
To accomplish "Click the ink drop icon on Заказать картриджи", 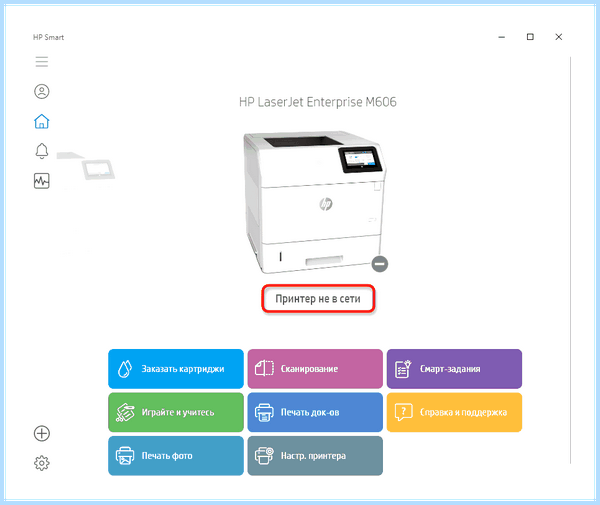I will (x=125, y=369).
